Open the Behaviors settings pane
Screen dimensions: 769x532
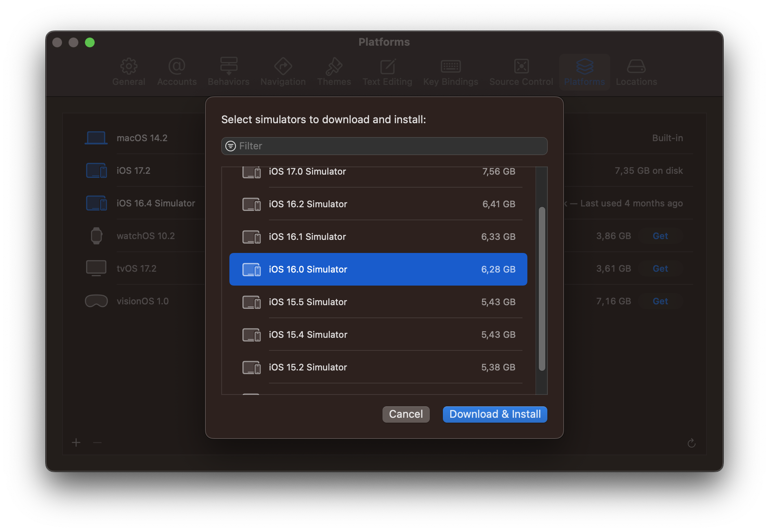pyautogui.click(x=228, y=72)
